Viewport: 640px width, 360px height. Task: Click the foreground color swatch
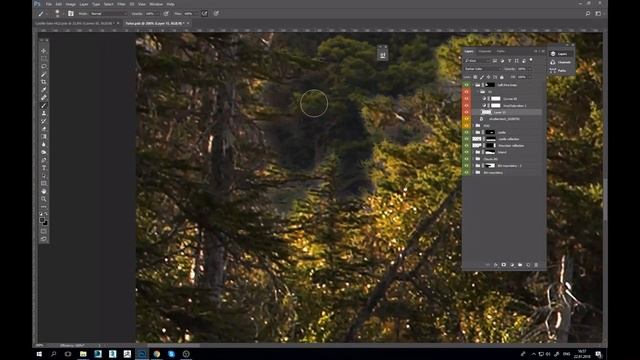point(42,220)
